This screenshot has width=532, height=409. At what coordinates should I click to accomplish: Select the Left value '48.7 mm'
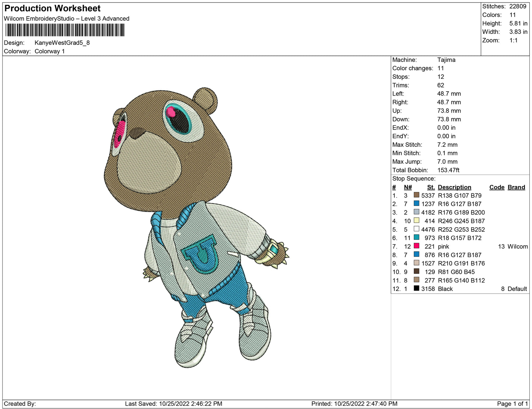[x=449, y=93]
